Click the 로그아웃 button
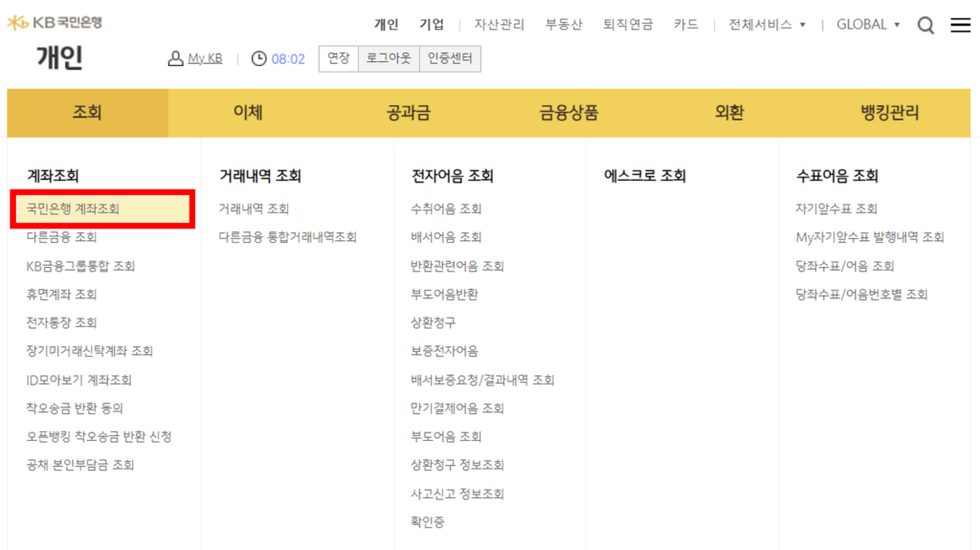Image resolution: width=980 pixels, height=550 pixels. click(x=389, y=58)
